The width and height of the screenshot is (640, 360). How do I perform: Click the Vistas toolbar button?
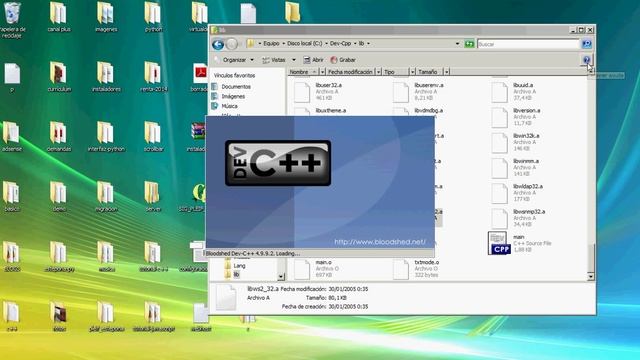point(275,60)
